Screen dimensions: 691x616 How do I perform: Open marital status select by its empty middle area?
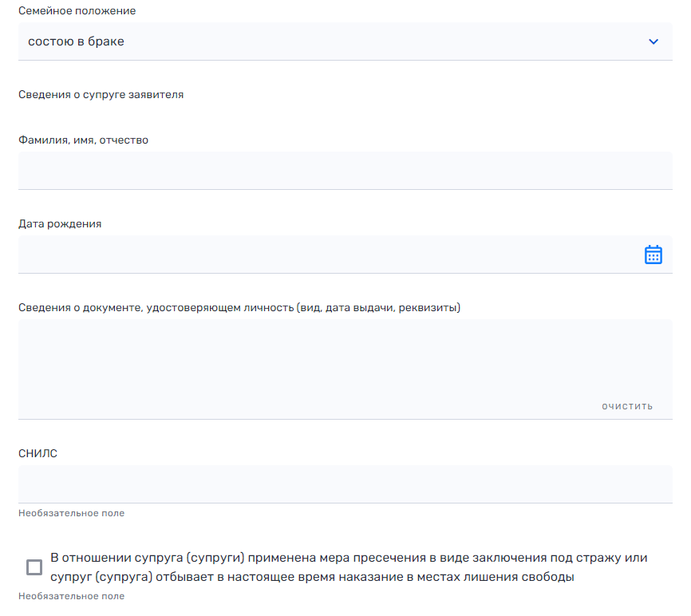pos(359,41)
